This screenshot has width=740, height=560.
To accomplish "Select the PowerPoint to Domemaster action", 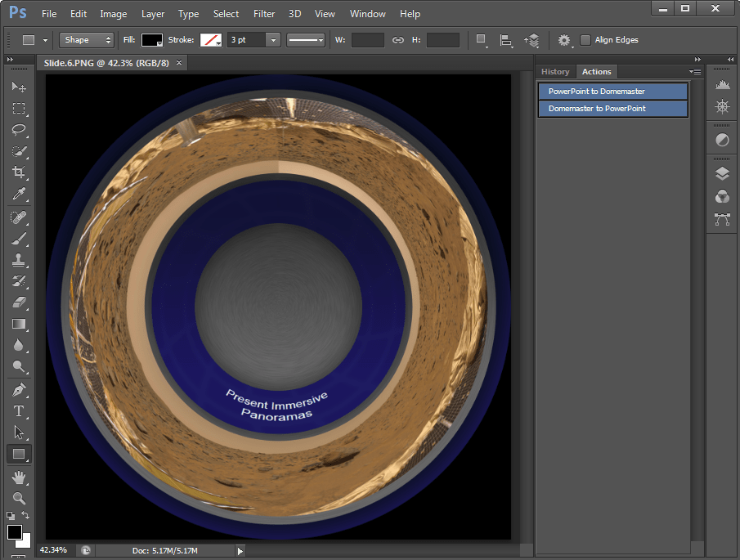I will click(x=612, y=92).
